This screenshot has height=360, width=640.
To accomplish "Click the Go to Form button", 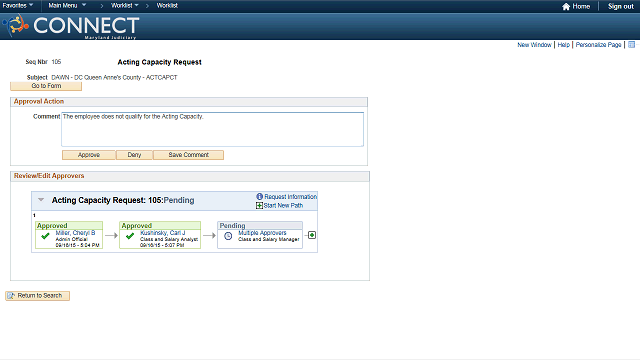I will [46, 86].
